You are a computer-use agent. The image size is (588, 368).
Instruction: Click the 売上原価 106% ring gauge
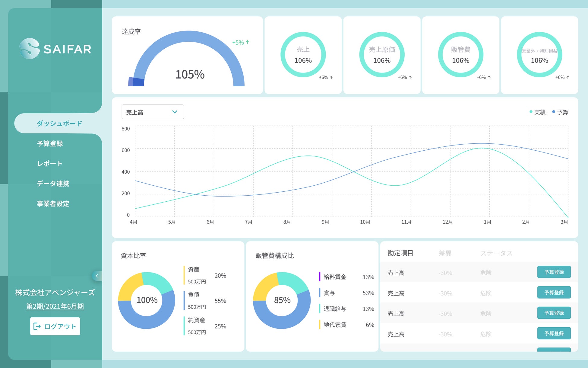click(x=382, y=55)
